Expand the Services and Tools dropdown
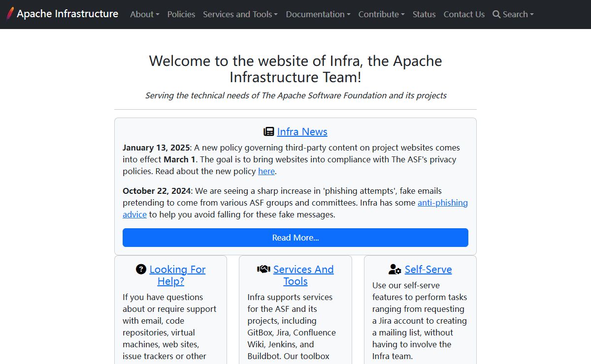This screenshot has height=364, width=591. [240, 14]
